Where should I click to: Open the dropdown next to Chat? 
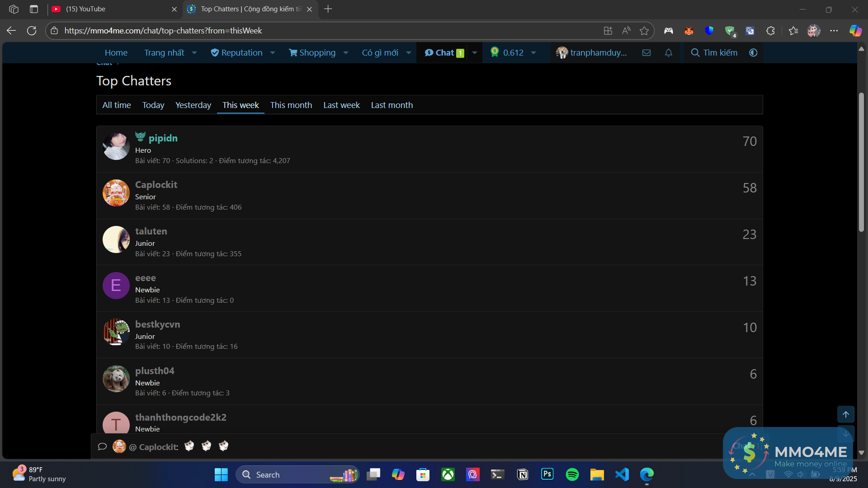(x=475, y=53)
